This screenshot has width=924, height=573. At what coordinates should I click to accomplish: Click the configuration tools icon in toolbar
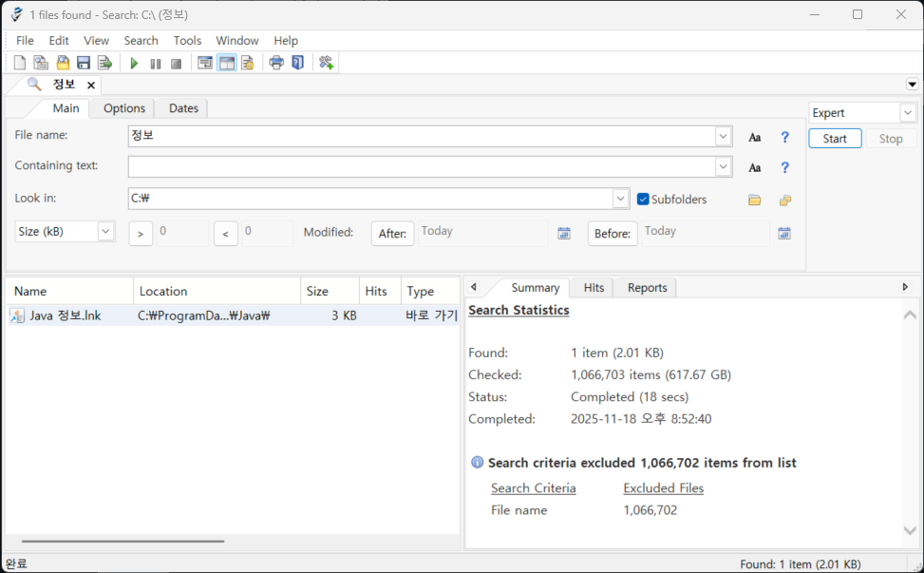click(326, 64)
